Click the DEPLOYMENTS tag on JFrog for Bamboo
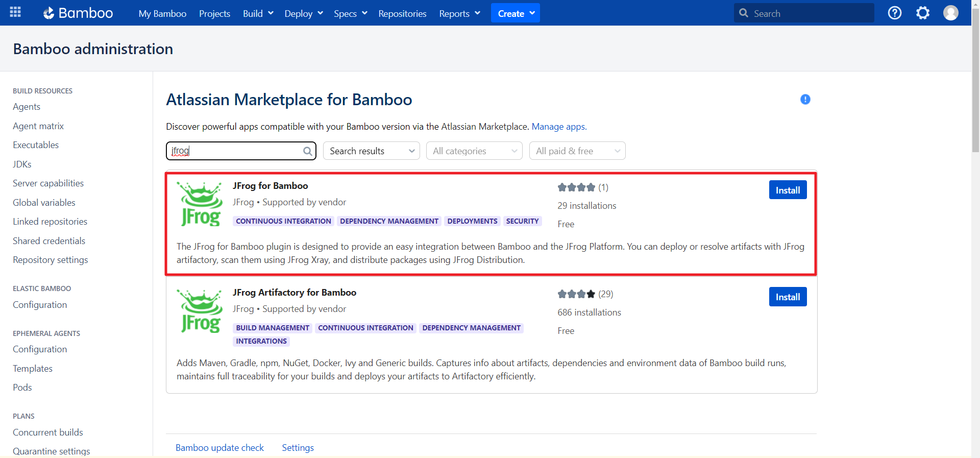Image resolution: width=980 pixels, height=458 pixels. 472,221
